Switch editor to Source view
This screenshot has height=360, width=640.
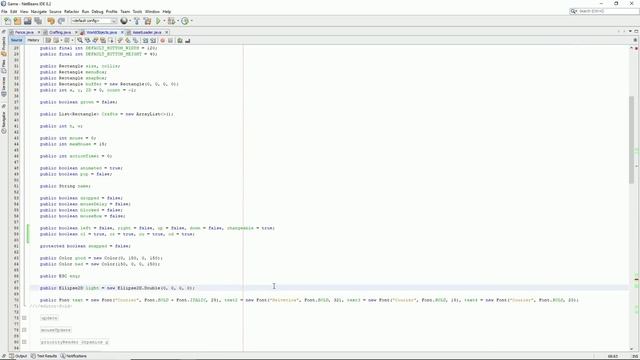point(16,40)
